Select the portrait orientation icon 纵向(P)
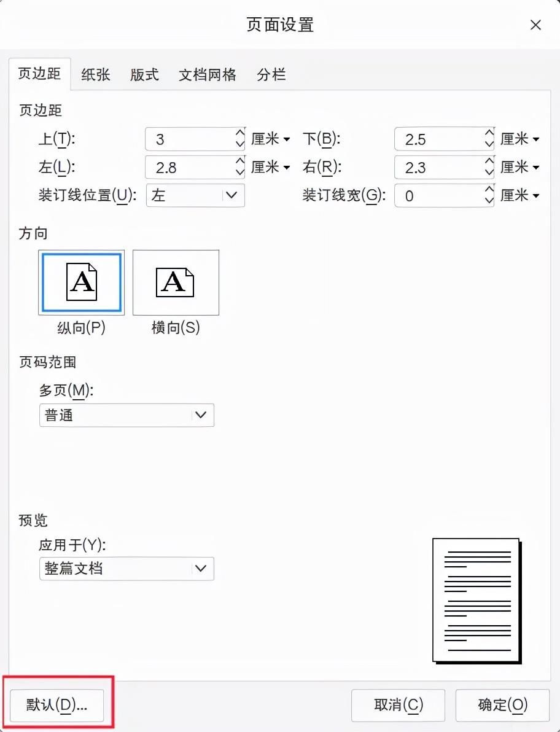 (81, 282)
